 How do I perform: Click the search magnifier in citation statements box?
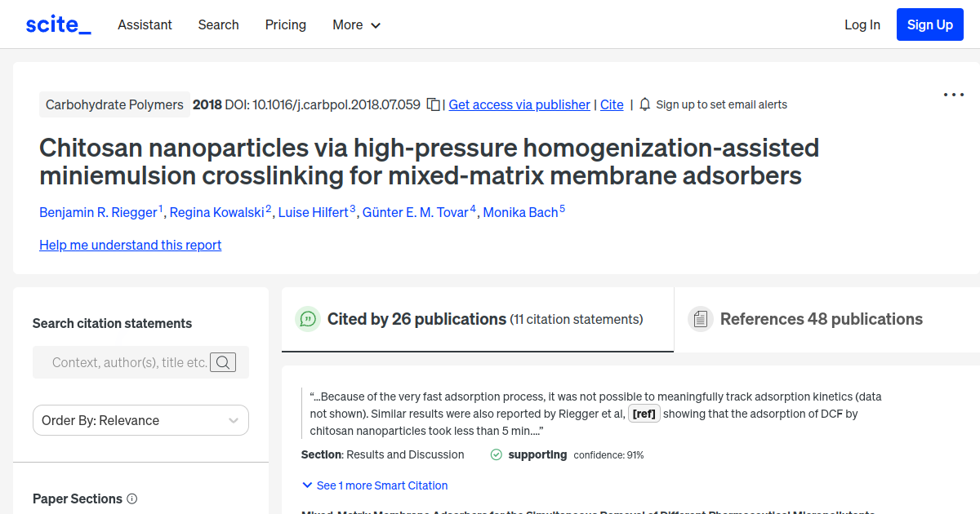pyautogui.click(x=223, y=361)
